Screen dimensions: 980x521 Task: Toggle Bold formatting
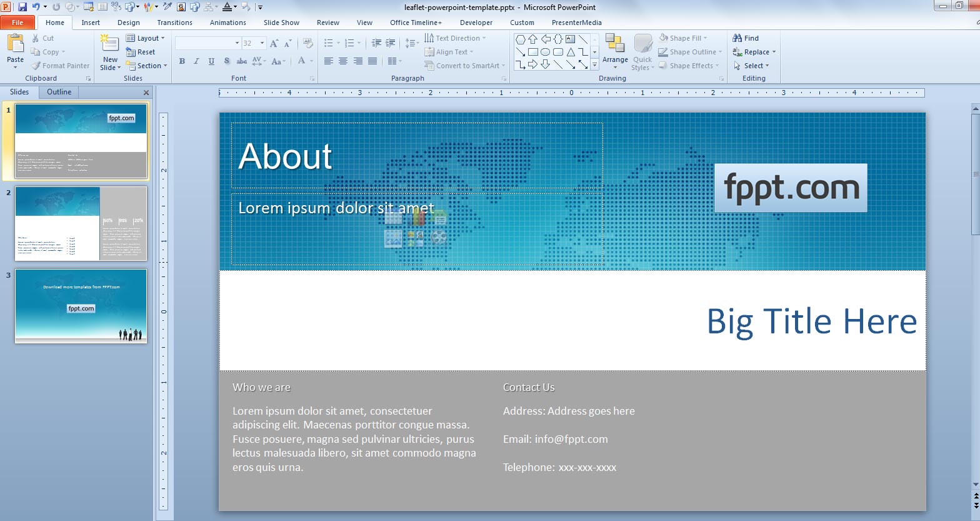[x=182, y=61]
